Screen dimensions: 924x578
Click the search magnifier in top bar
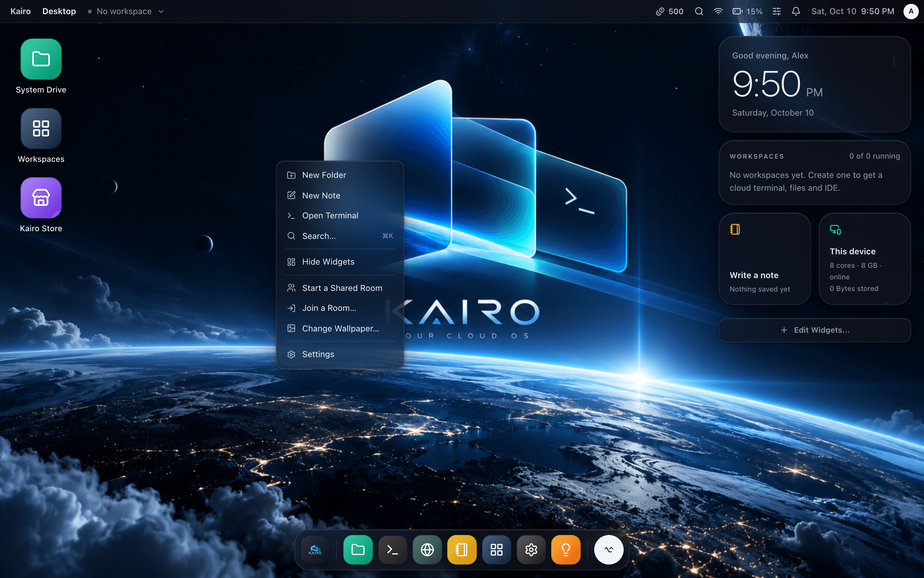pyautogui.click(x=699, y=12)
